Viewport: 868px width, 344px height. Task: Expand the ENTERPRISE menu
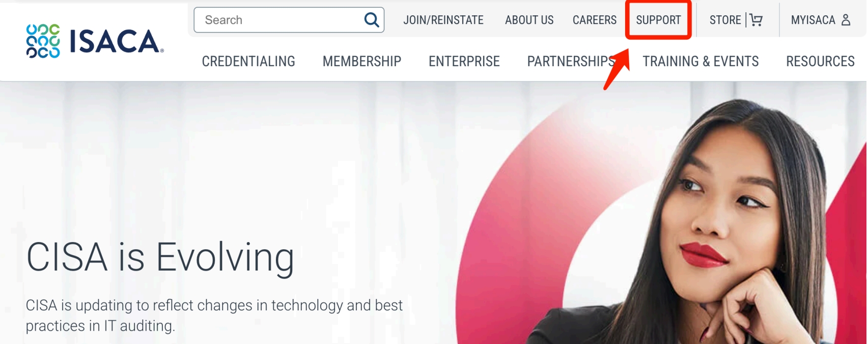(x=464, y=61)
